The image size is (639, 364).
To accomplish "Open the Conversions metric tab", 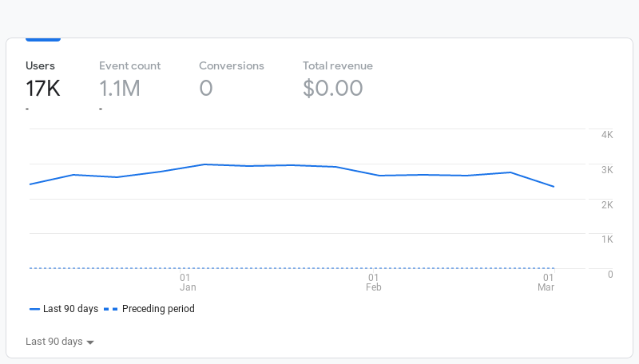I will tap(231, 80).
